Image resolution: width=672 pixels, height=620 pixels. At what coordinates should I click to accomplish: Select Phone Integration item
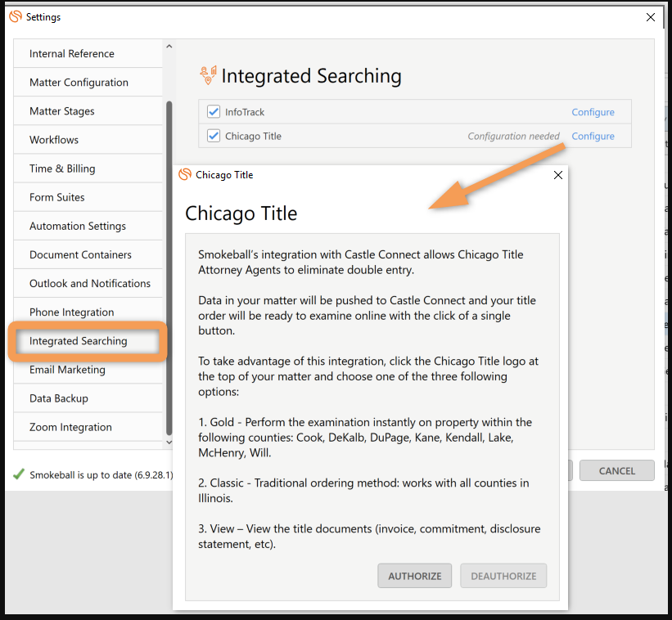pos(88,312)
